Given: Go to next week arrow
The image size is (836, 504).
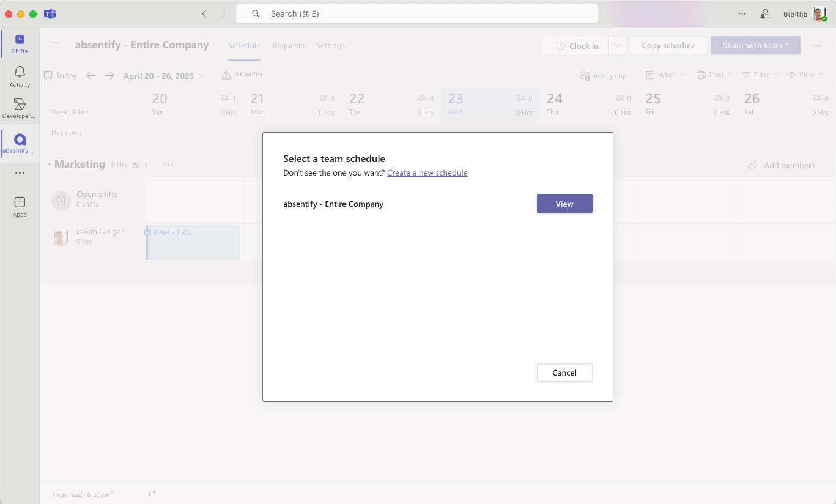Looking at the screenshot, I should click(x=109, y=75).
